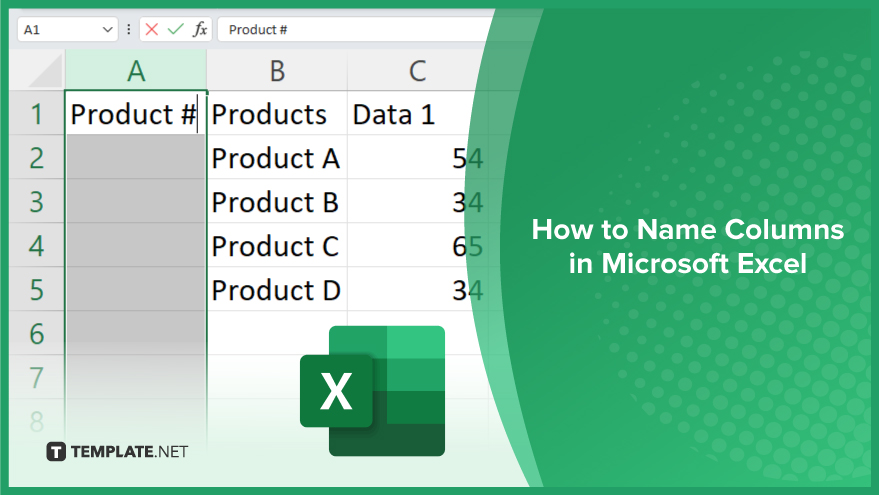The height and width of the screenshot is (495, 879).
Task: Click the Name Box showing A1
Action: point(67,30)
